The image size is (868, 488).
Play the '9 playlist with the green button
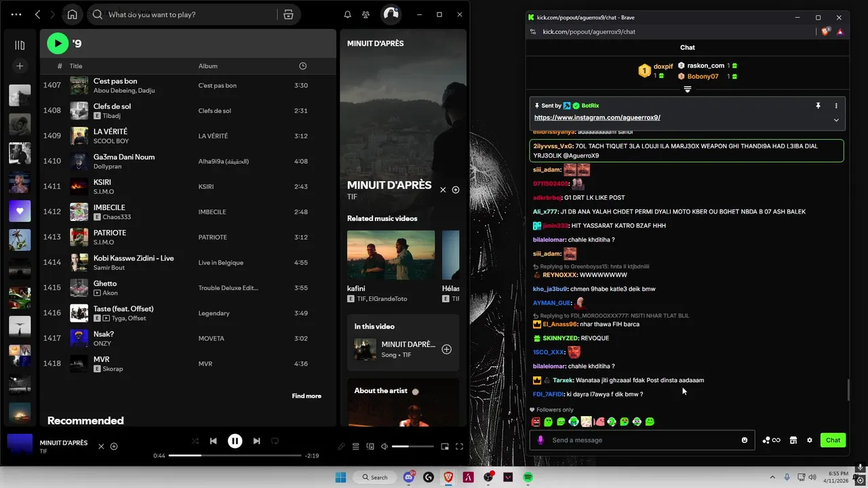(x=58, y=43)
